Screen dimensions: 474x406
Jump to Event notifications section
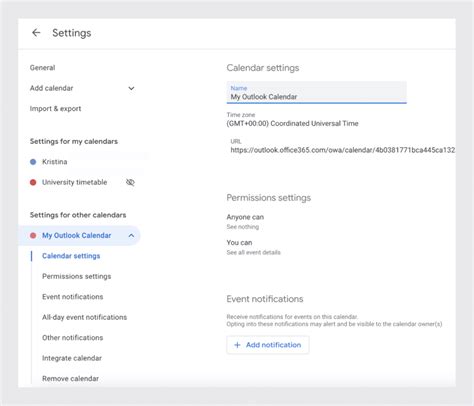pos(72,297)
